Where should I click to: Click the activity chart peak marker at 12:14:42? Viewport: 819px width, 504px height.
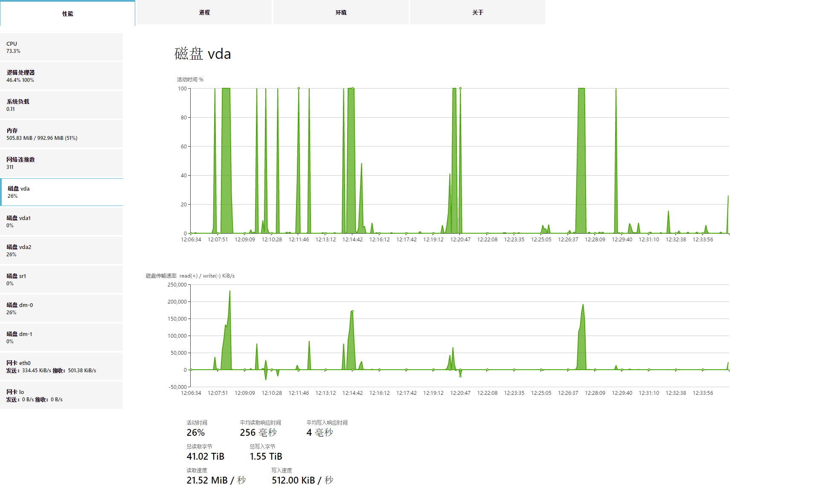click(352, 88)
